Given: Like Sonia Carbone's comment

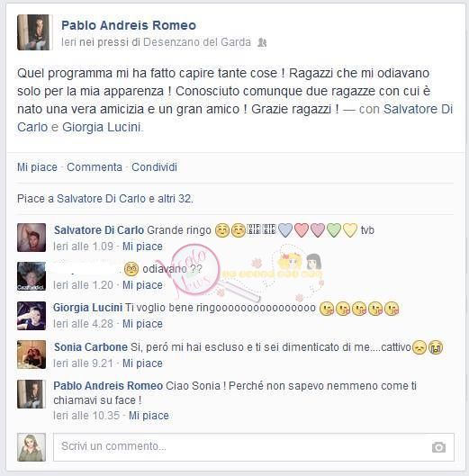Looking at the screenshot, I should [x=142, y=364].
